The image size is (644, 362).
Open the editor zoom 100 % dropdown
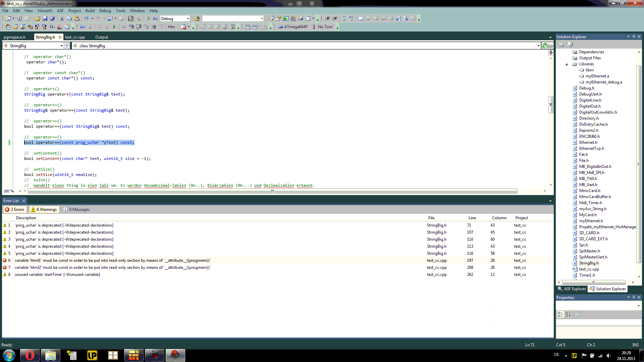(20, 191)
